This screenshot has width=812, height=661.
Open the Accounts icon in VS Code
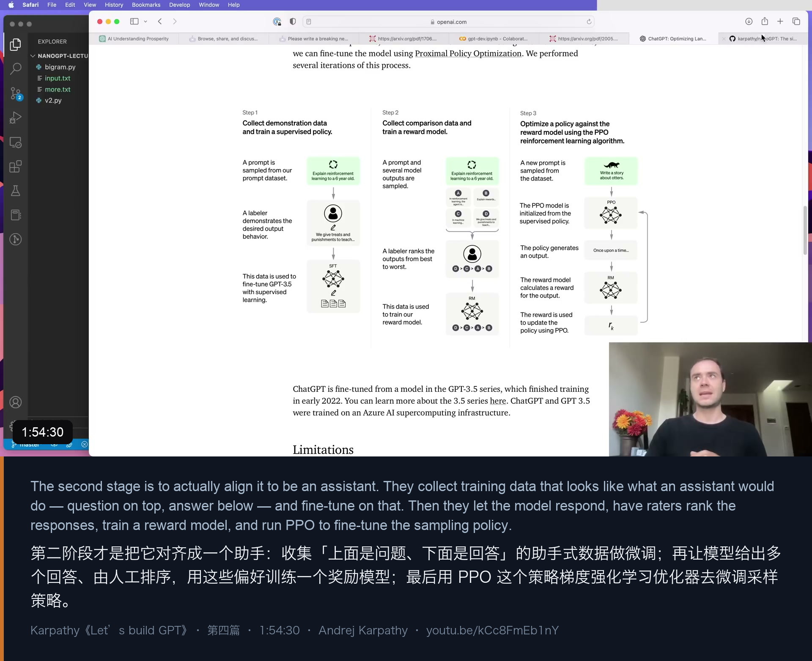16,402
